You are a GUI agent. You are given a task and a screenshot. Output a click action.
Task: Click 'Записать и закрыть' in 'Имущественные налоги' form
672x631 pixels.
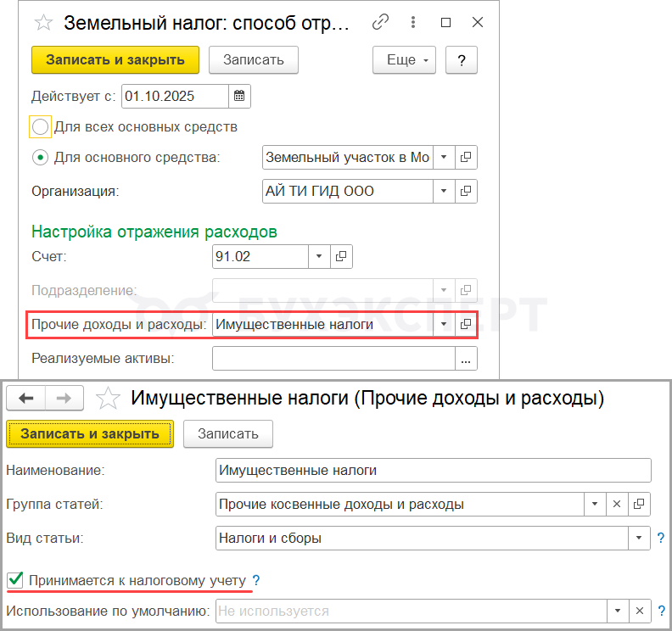pos(90,434)
